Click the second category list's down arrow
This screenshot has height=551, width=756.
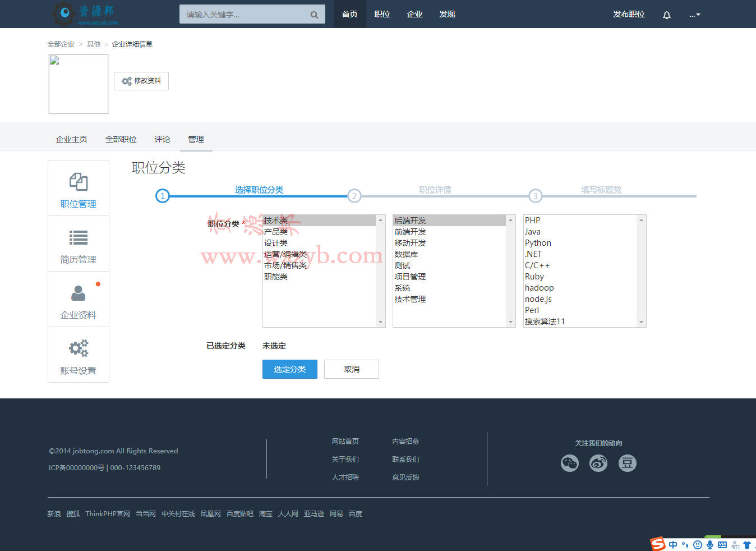511,322
